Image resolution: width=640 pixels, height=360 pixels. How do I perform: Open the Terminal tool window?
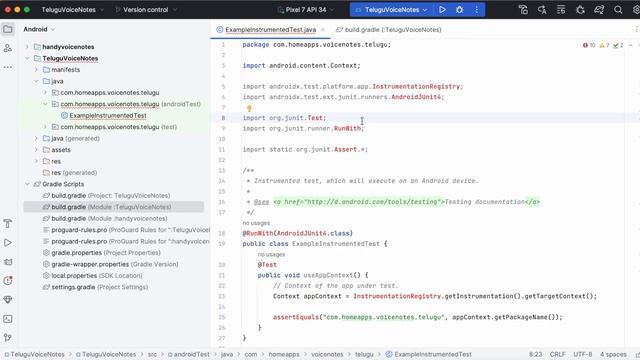tap(8, 319)
